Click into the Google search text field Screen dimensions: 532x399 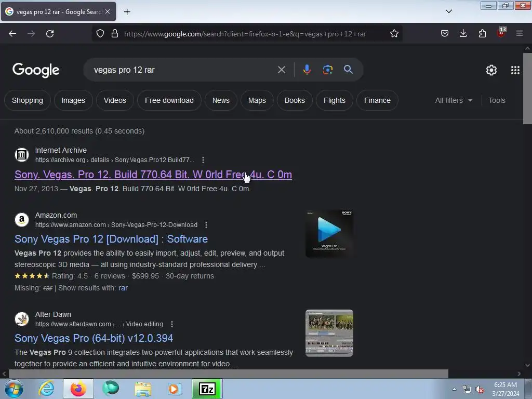[x=183, y=70]
